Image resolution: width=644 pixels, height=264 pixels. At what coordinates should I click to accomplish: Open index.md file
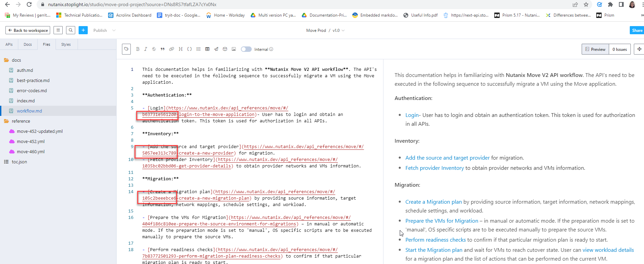[26, 101]
